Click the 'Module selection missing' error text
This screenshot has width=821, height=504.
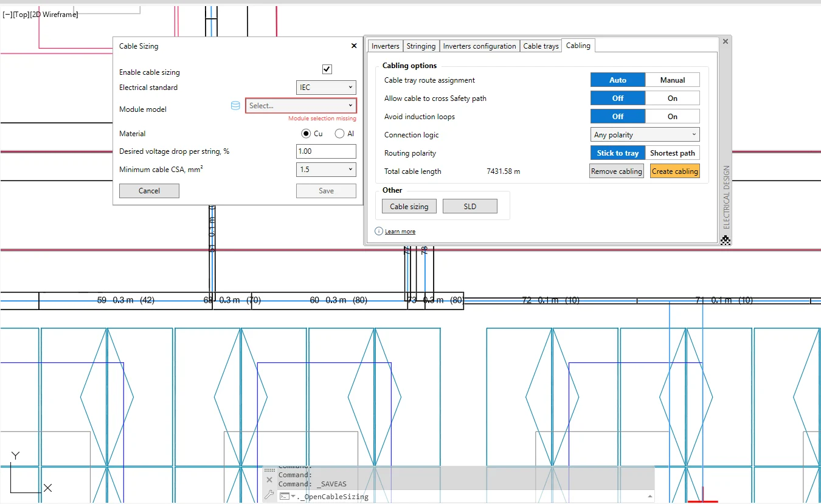pos(322,119)
